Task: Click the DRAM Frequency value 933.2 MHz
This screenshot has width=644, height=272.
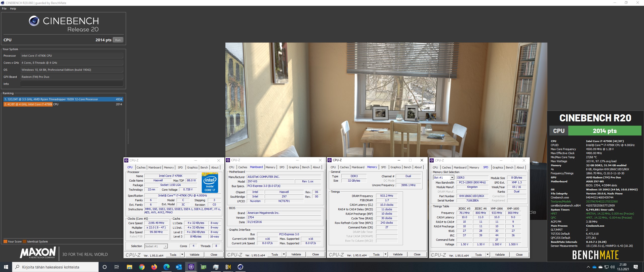Action: (x=387, y=196)
